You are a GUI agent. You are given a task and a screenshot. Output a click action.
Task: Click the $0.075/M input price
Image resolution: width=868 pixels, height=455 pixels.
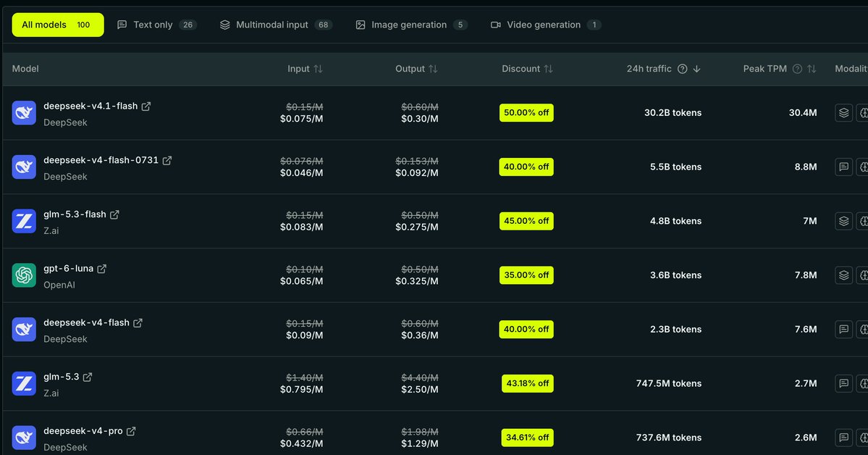coord(302,119)
